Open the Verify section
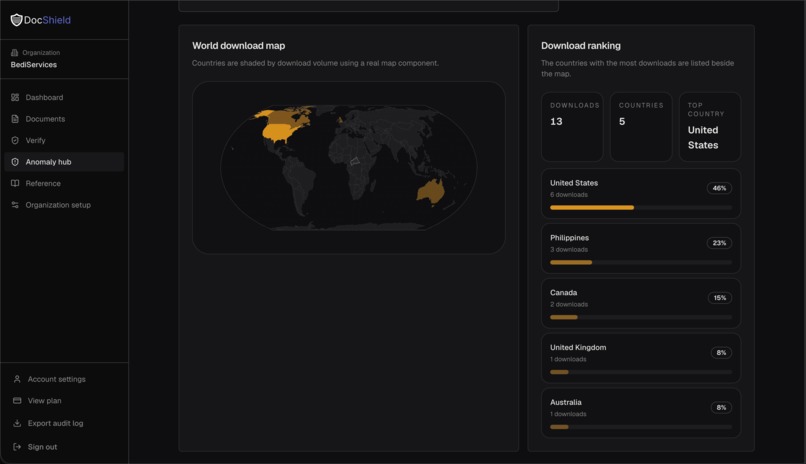The width and height of the screenshot is (806, 464). 64,140
